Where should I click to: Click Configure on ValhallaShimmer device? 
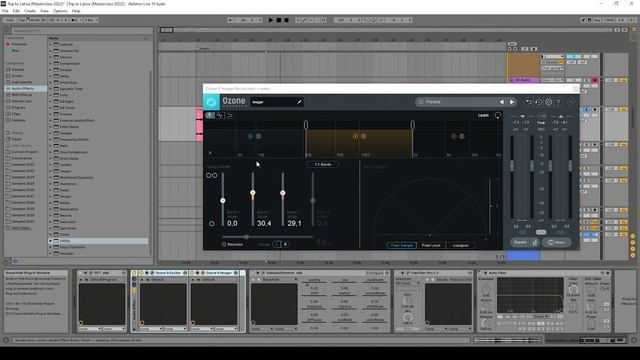pos(374,273)
